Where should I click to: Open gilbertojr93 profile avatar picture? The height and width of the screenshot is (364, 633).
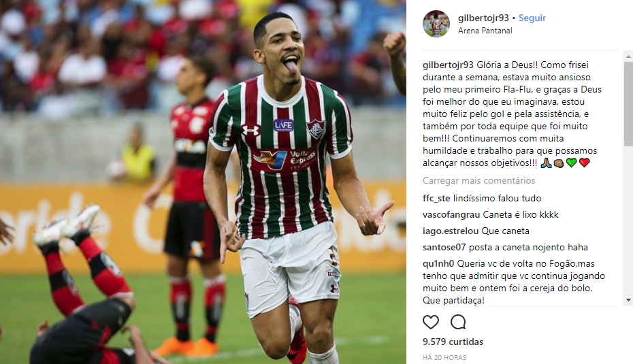click(x=436, y=24)
